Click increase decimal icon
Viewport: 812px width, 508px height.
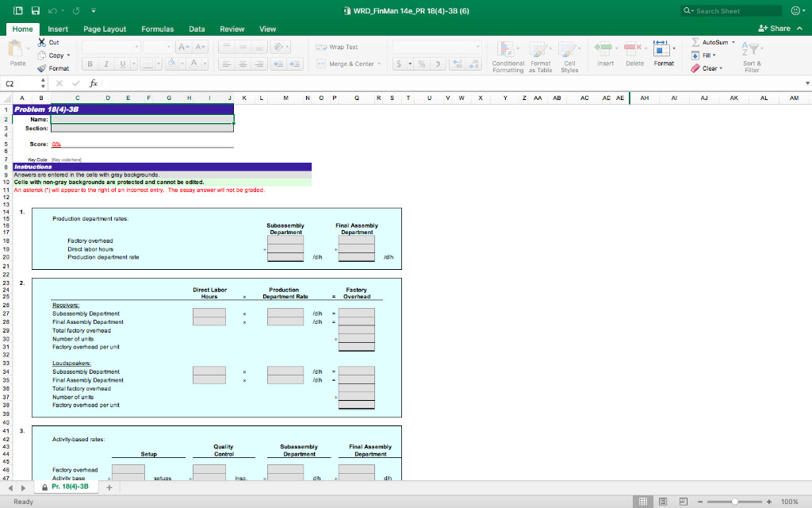457,63
